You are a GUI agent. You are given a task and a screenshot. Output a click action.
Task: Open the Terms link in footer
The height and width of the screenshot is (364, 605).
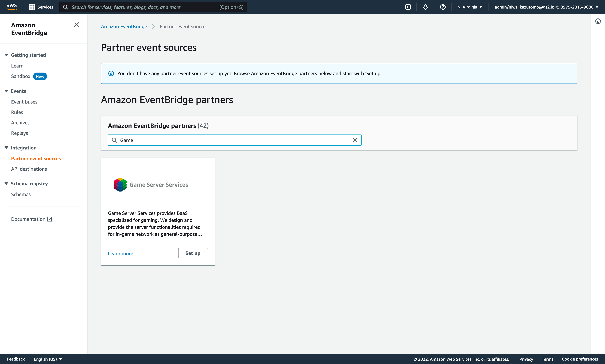(548, 359)
